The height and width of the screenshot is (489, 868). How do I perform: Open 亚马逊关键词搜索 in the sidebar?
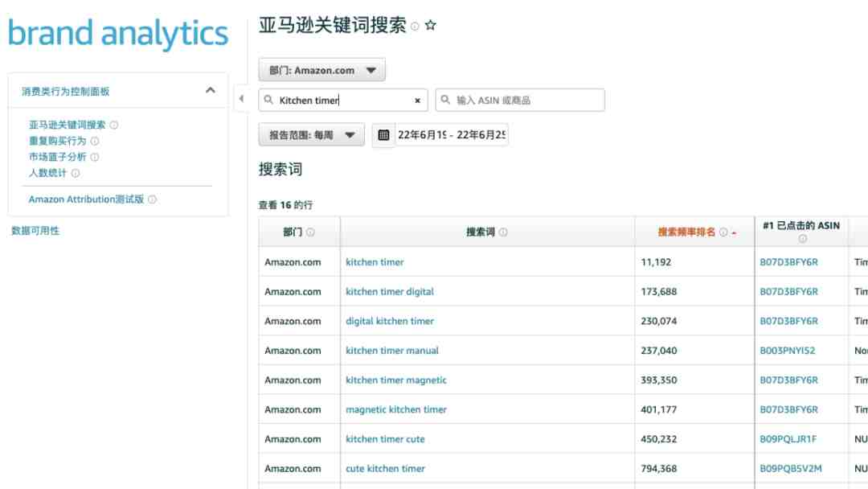coord(67,125)
